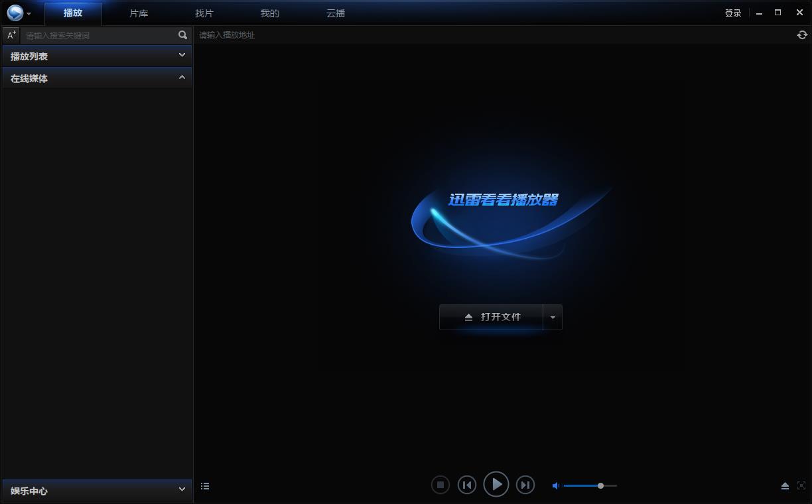
Task: Click the refresh icon beside address bar
Action: coord(802,35)
